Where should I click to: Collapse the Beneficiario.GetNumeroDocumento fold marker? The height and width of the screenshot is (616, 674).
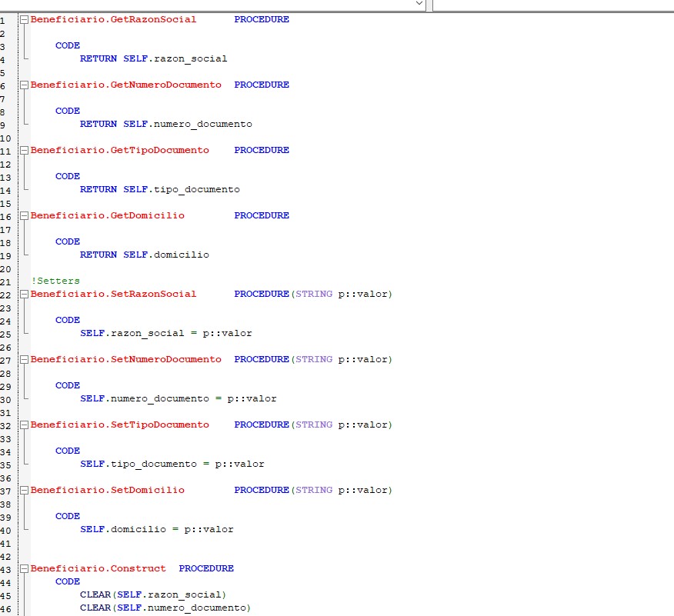click(x=24, y=85)
